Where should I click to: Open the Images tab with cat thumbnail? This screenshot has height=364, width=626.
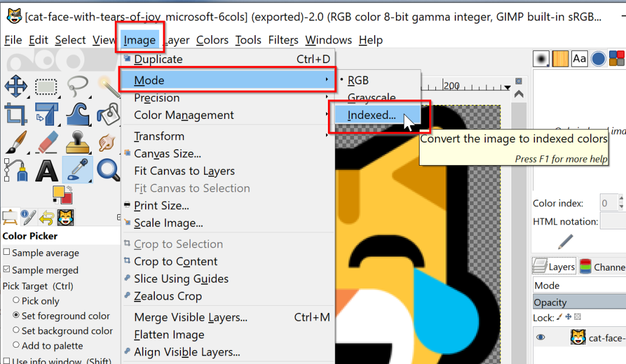[66, 217]
